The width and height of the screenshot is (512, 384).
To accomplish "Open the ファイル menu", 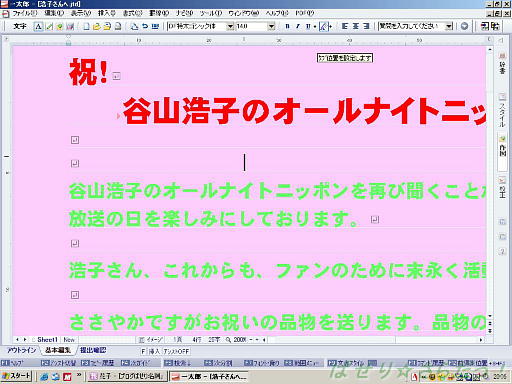I will [24, 13].
